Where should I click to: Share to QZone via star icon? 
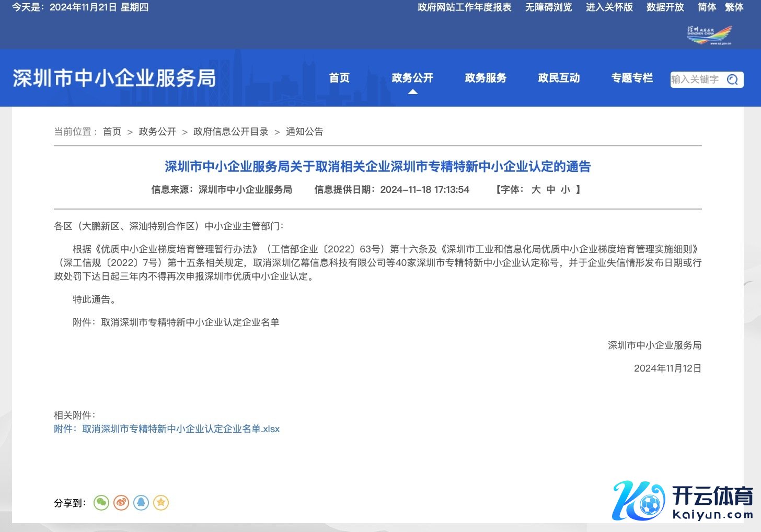tap(161, 503)
